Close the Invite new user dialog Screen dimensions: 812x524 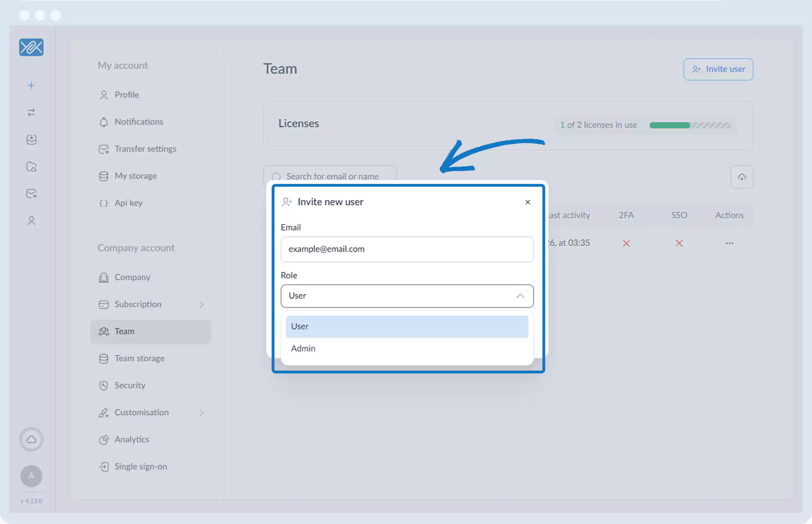coord(527,202)
